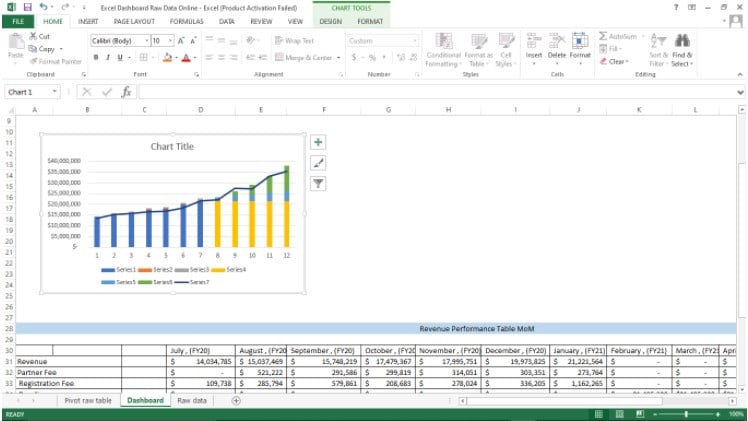
Task: Switch to Page Layout view in status bar
Action: 620,414
